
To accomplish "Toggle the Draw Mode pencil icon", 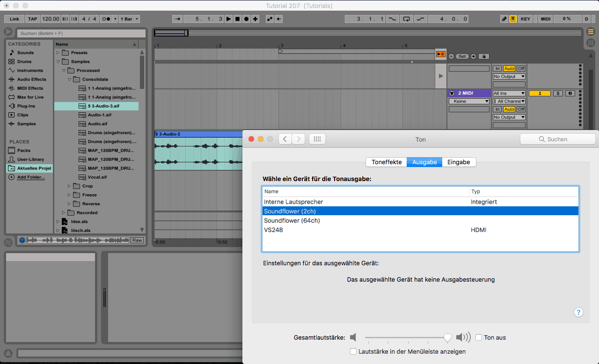I will [504, 19].
